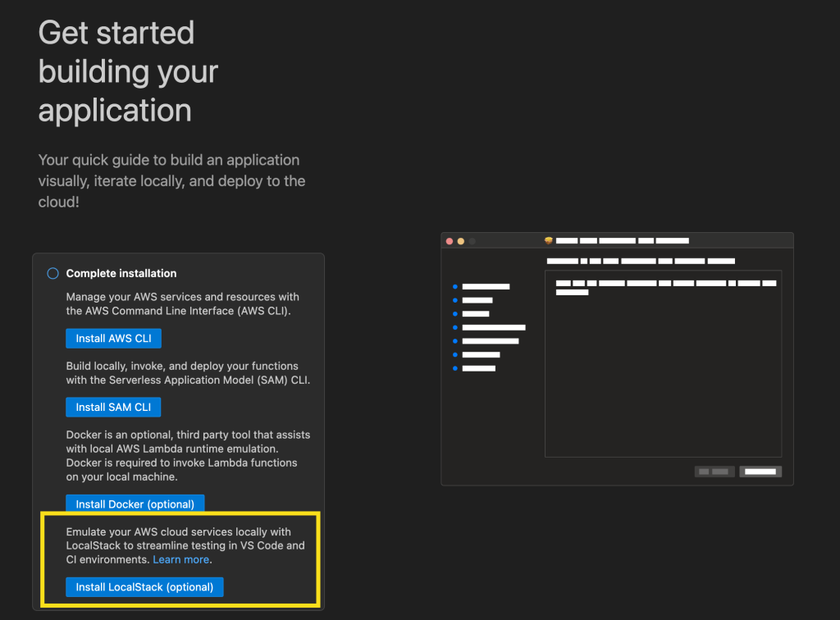Click the Install AWS CLI button

(x=113, y=338)
